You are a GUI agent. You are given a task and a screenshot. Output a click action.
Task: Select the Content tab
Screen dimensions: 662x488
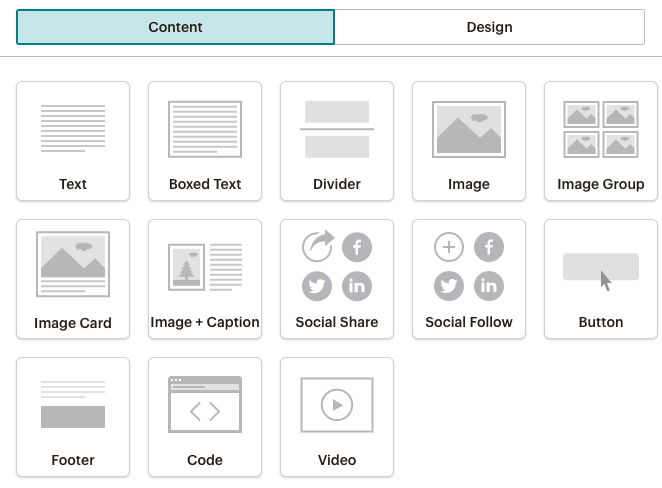point(175,27)
